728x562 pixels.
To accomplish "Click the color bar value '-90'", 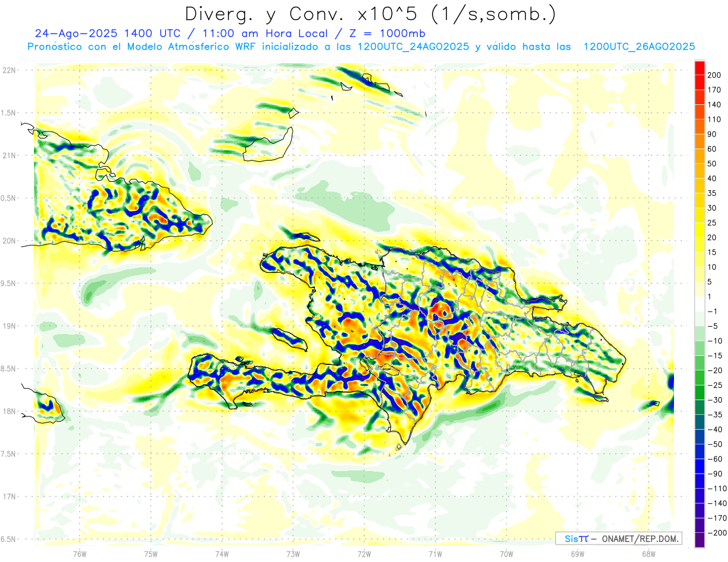I will coord(714,473).
